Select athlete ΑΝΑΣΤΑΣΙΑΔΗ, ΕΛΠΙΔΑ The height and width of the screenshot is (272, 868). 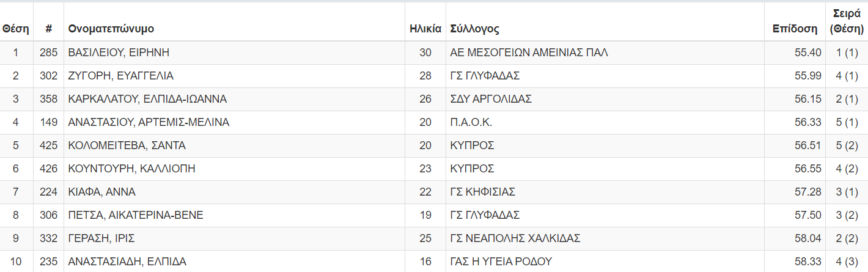[x=127, y=262]
